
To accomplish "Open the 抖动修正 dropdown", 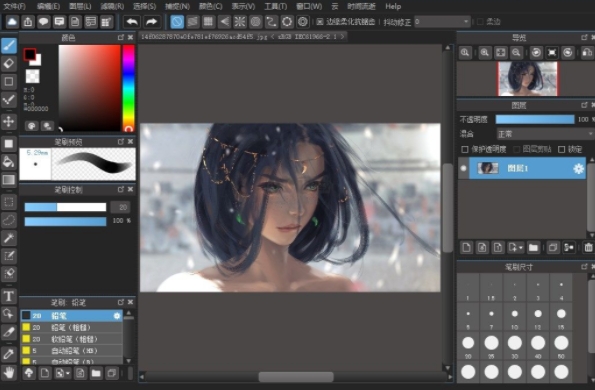I will [x=442, y=22].
